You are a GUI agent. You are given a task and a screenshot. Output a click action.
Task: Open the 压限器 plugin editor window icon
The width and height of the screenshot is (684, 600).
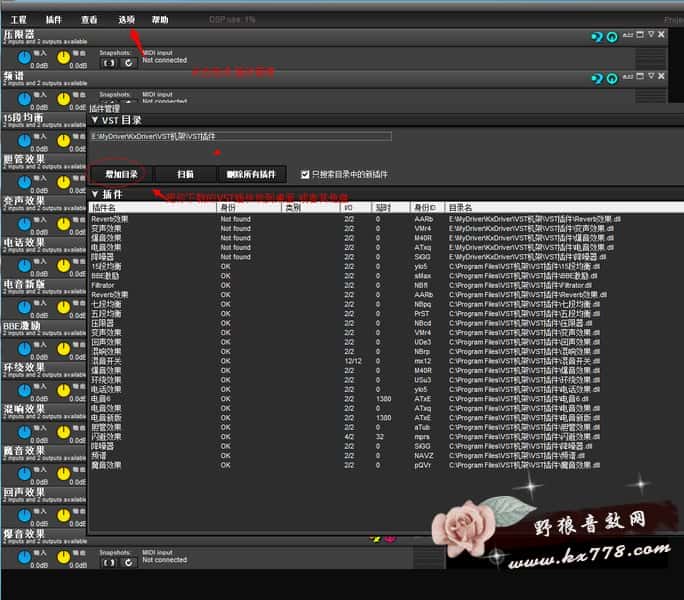[639, 34]
